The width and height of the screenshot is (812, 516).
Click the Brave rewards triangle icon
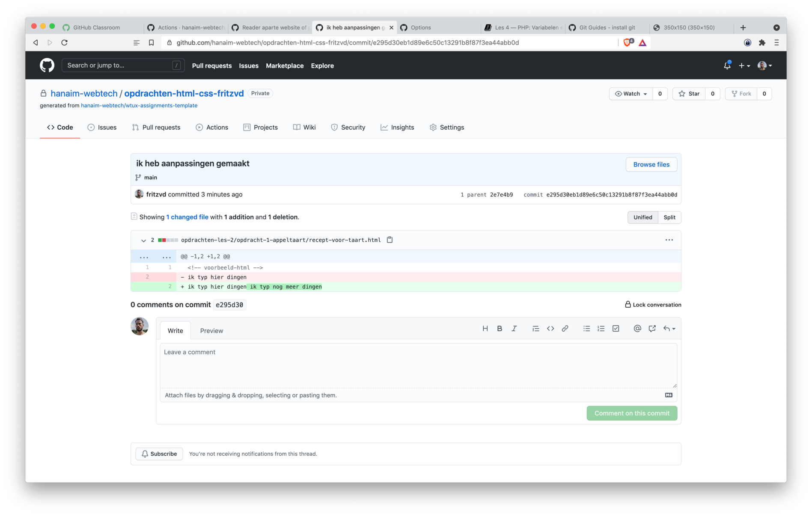(642, 42)
